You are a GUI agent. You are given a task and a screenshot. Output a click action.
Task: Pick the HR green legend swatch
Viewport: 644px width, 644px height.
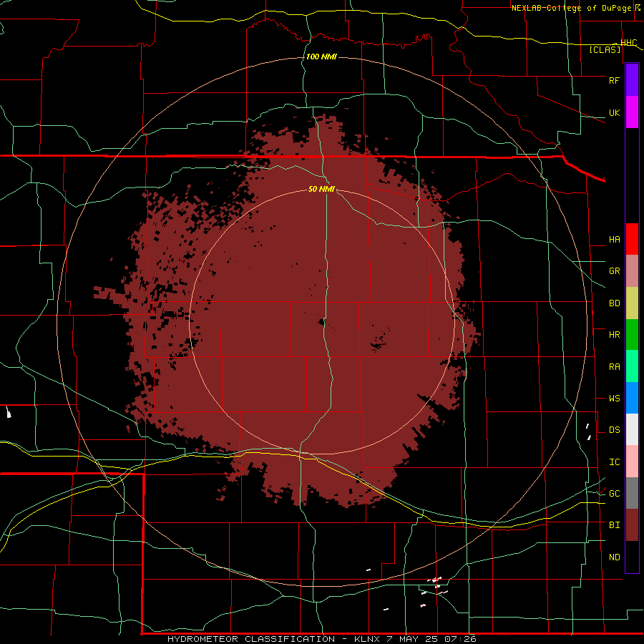[632, 335]
